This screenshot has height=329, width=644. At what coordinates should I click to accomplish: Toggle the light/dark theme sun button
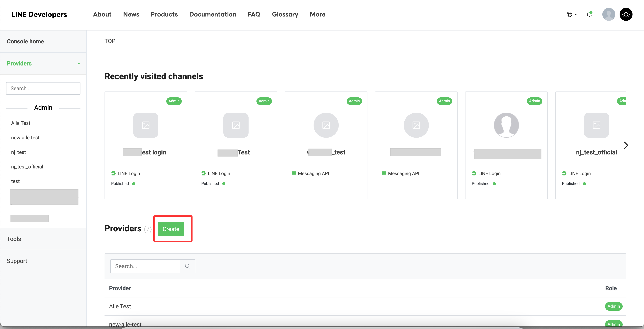(x=626, y=15)
